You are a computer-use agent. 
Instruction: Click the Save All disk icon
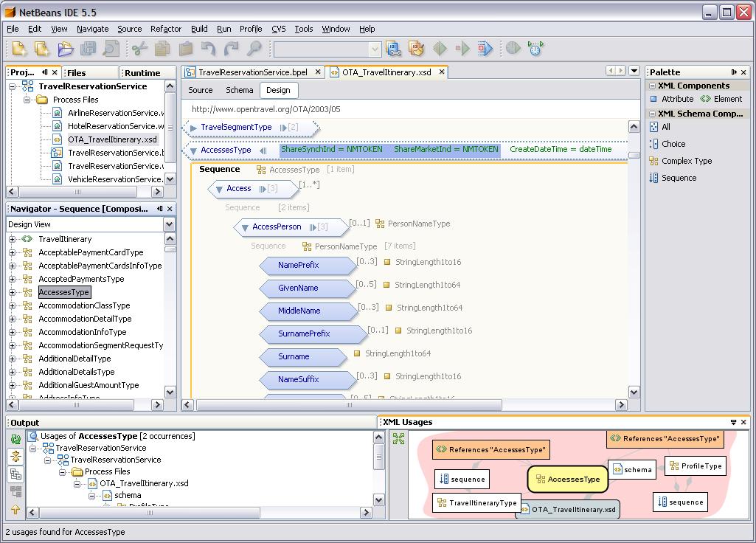89,49
